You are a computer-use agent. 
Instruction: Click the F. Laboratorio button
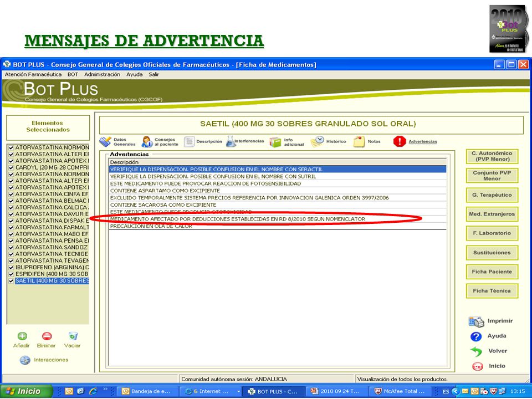tap(492, 233)
